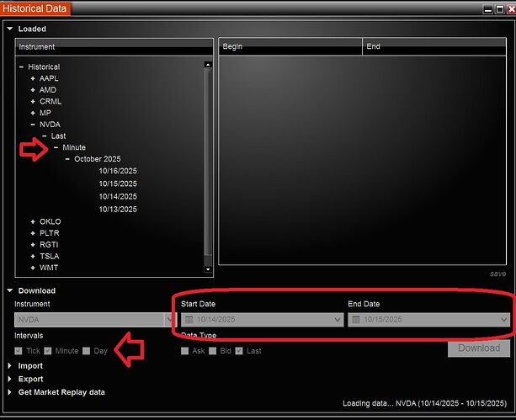Screen dimensions: 516x420
Task: Click the instrument tree scroll-down arrow
Action: (x=208, y=268)
